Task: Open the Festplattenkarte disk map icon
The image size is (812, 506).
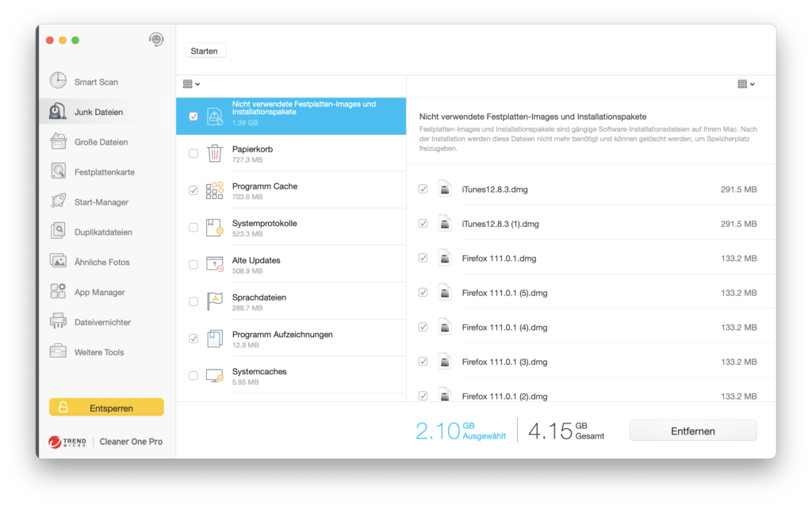Action: pyautogui.click(x=58, y=171)
